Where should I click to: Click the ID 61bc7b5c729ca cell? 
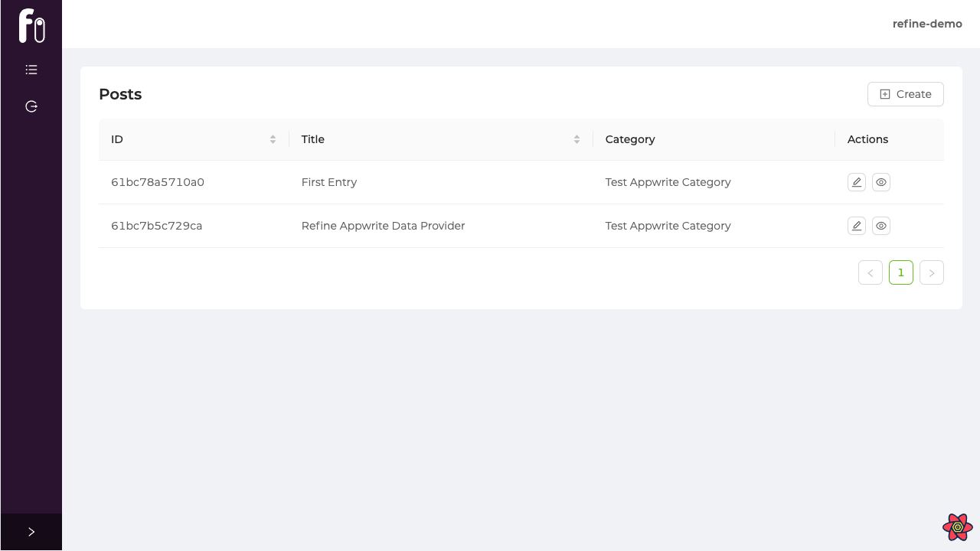pos(157,226)
